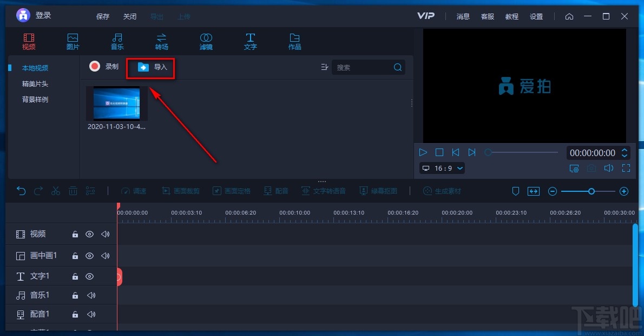Image resolution: width=644 pixels, height=336 pixels.
Task: Click the timeline zoom slider
Action: tap(588, 191)
